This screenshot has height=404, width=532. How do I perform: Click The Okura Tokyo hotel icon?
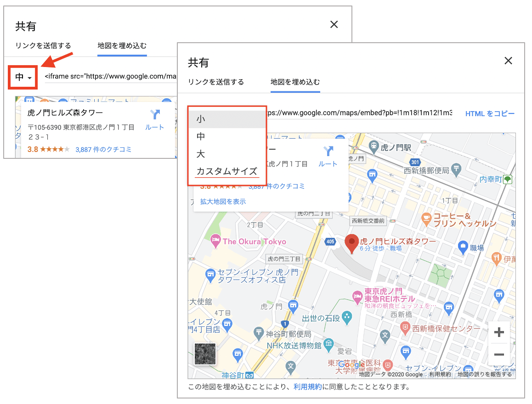215,241
